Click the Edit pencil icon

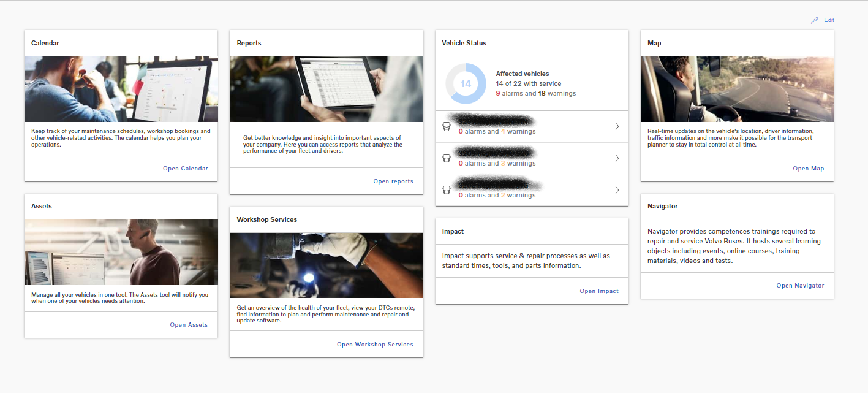813,20
